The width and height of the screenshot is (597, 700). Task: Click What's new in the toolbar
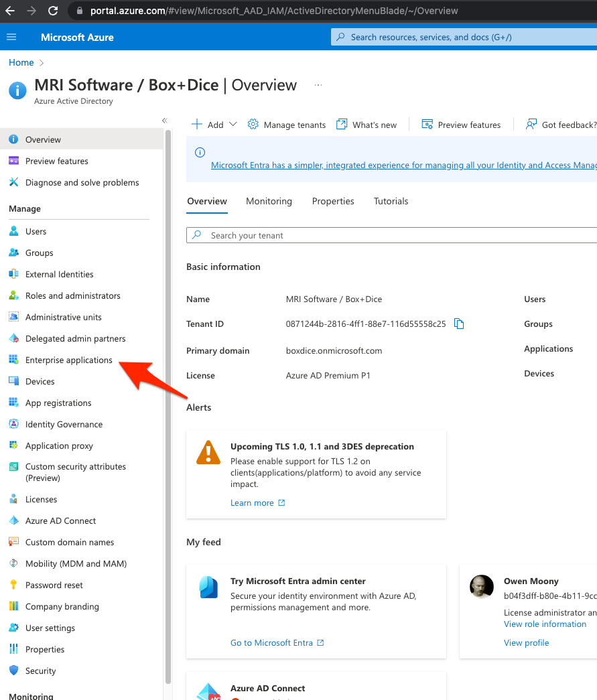[366, 125]
